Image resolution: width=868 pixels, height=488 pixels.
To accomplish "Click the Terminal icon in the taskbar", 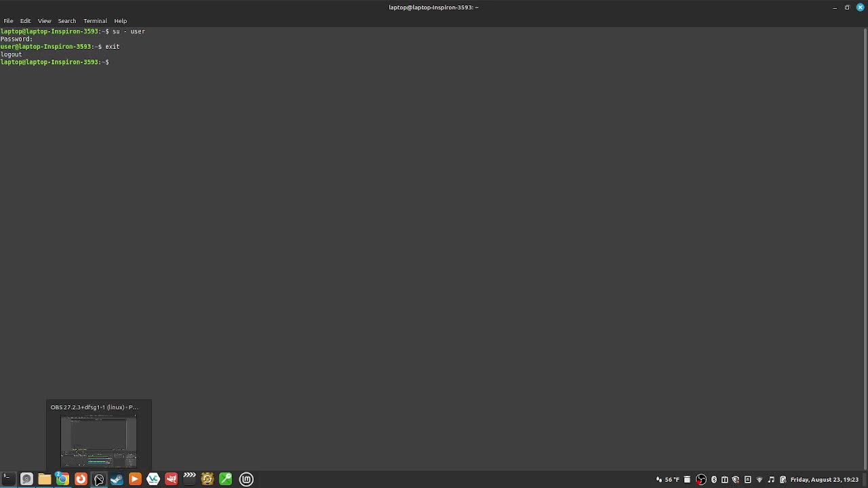I will click(8, 479).
